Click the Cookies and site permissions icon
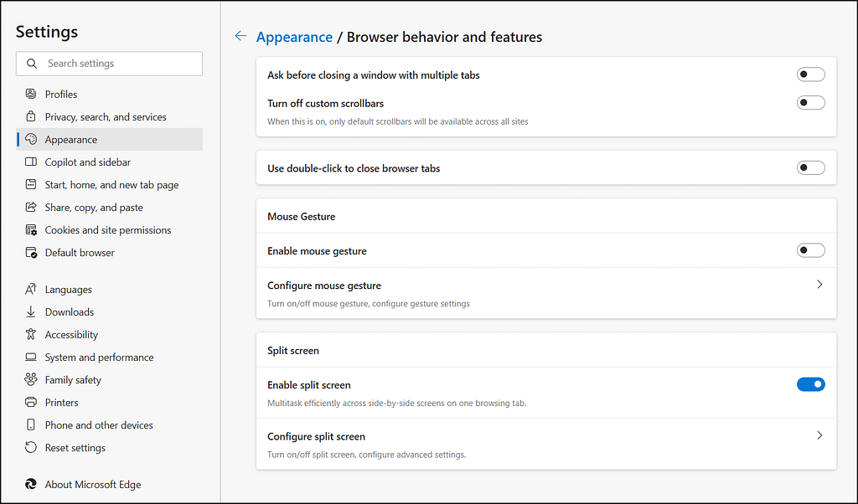 tap(31, 230)
